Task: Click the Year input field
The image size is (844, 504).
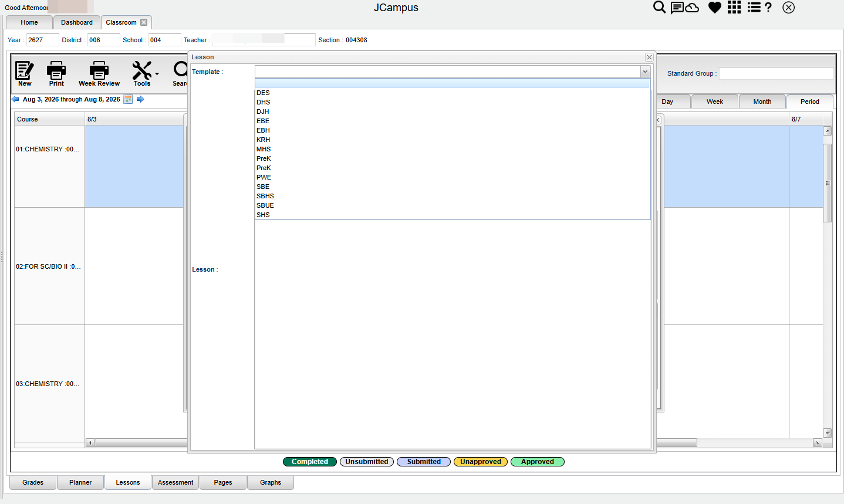Action: pos(43,40)
